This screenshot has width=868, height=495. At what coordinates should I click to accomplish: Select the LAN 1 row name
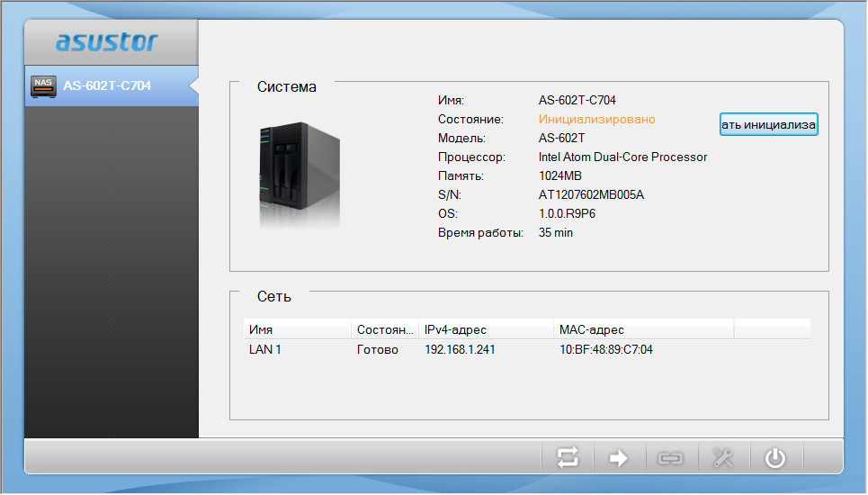(265, 349)
